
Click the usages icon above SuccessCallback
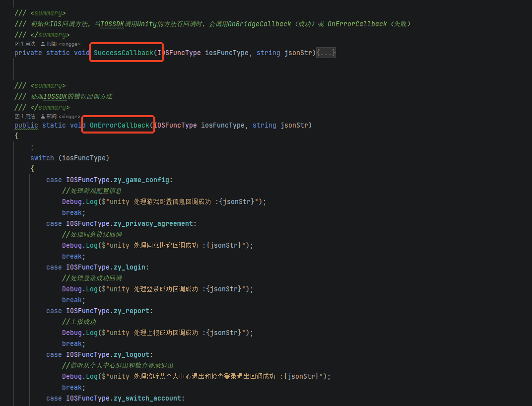17,44
